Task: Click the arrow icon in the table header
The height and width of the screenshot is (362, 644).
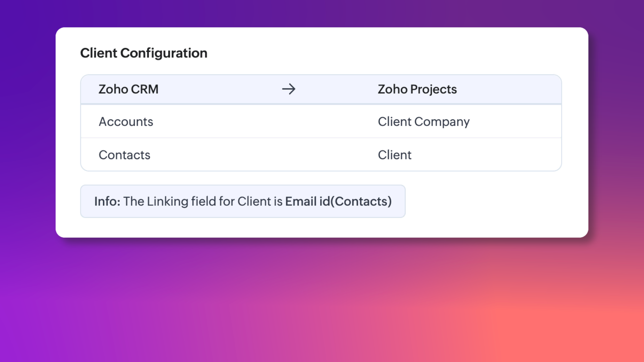Action: [x=289, y=89]
